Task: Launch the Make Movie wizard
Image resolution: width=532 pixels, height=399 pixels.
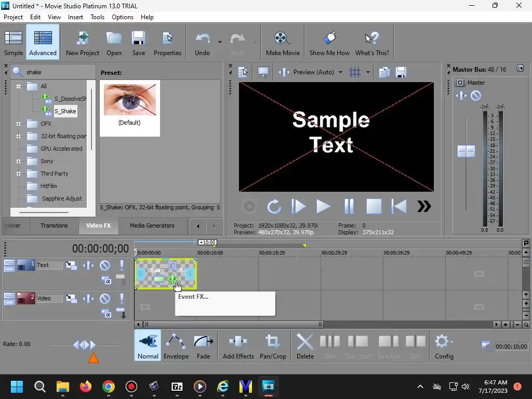Action: tap(283, 43)
